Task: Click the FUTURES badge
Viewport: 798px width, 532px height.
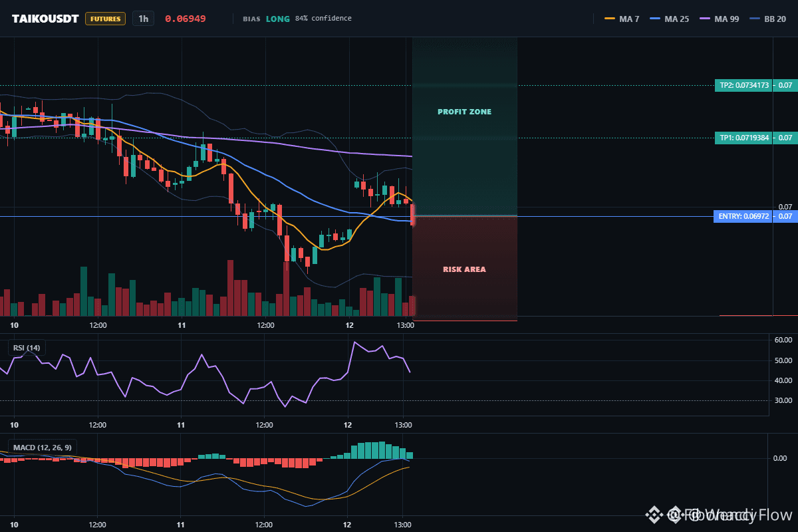Action: coord(105,19)
